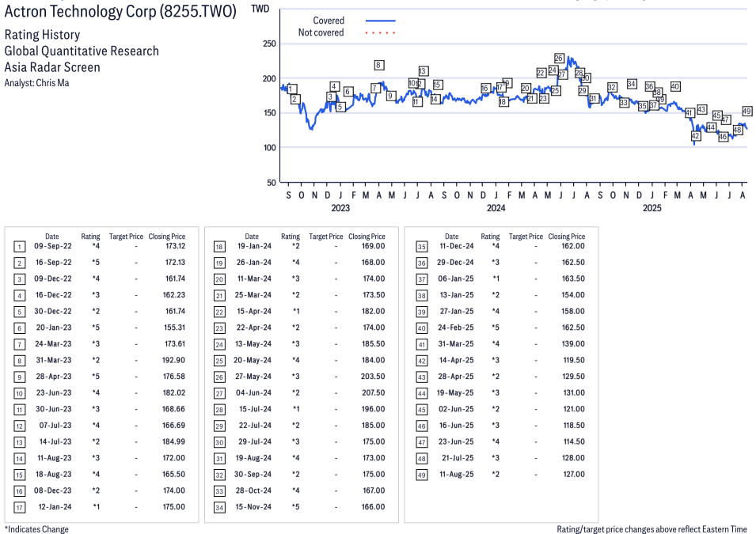
Task: Click marker 32 on the price chart
Action: click(x=612, y=87)
